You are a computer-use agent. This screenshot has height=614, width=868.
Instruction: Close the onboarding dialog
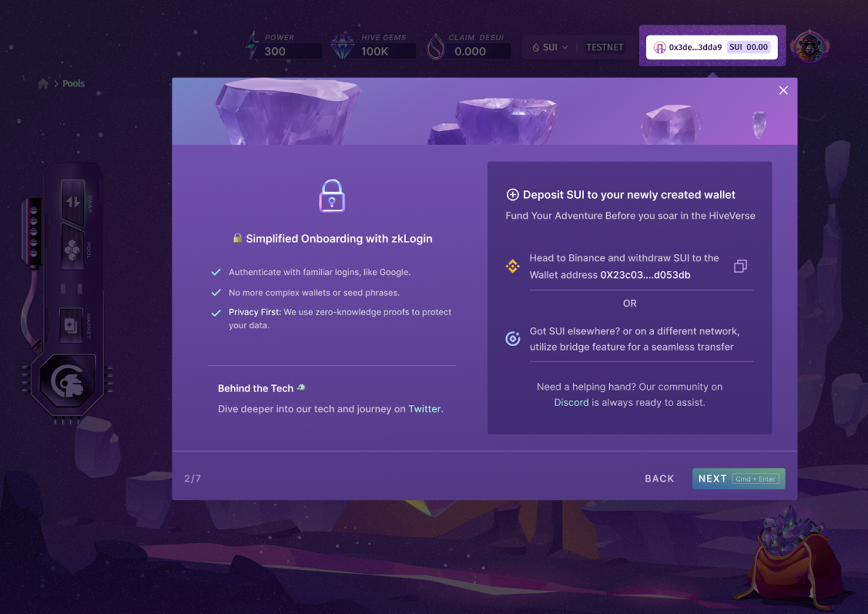pyautogui.click(x=784, y=90)
